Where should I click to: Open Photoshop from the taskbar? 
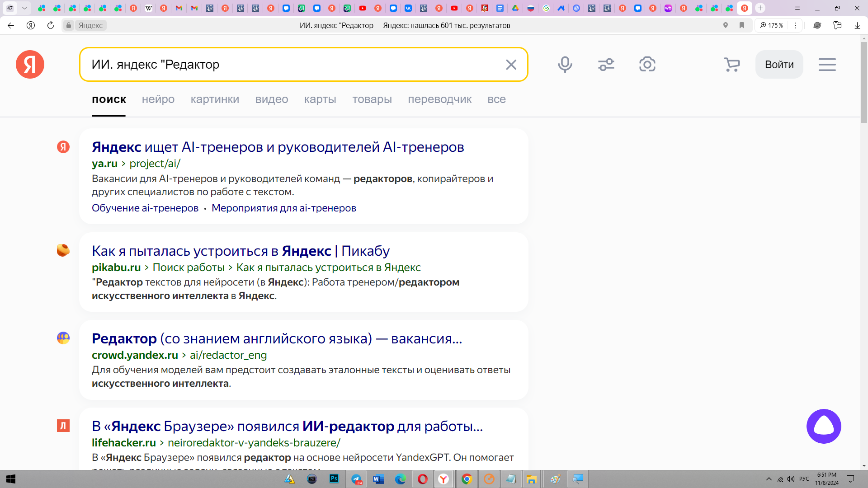click(334, 479)
